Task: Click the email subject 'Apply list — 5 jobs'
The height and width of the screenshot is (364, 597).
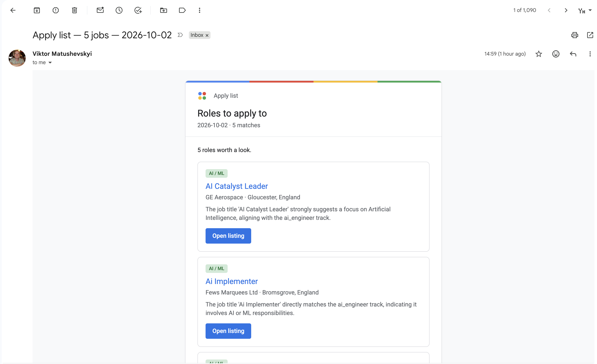Action: (102, 35)
